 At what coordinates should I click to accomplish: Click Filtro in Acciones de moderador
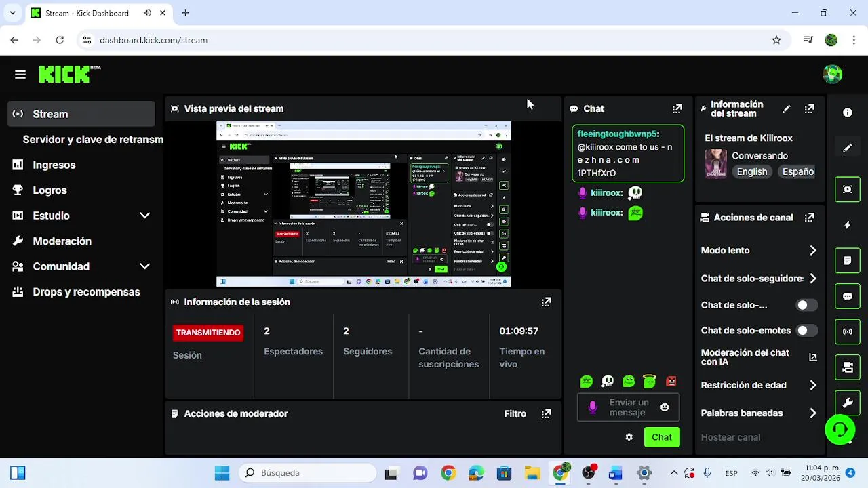pos(515,413)
